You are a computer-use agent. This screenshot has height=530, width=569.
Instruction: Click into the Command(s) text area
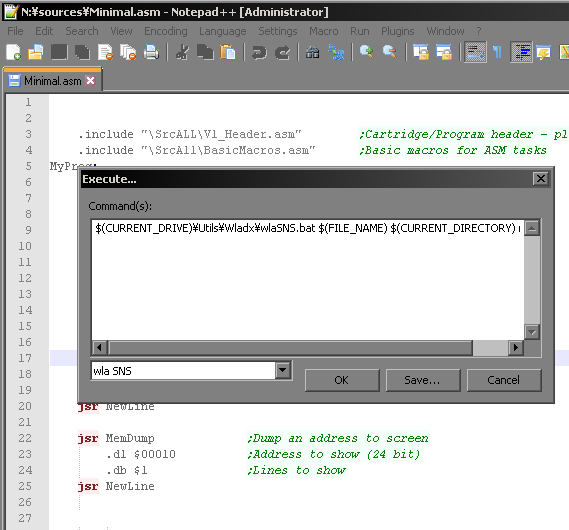(308, 279)
